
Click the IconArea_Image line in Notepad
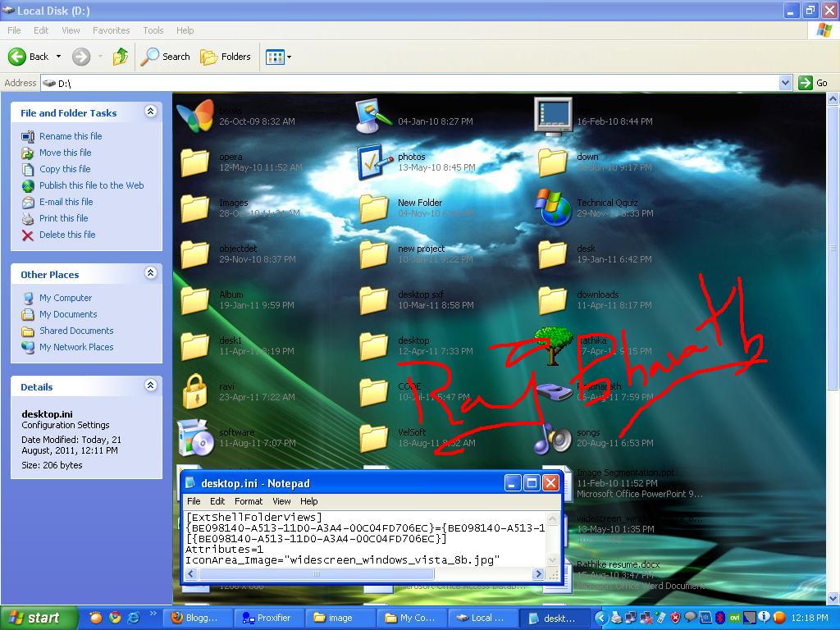point(343,559)
